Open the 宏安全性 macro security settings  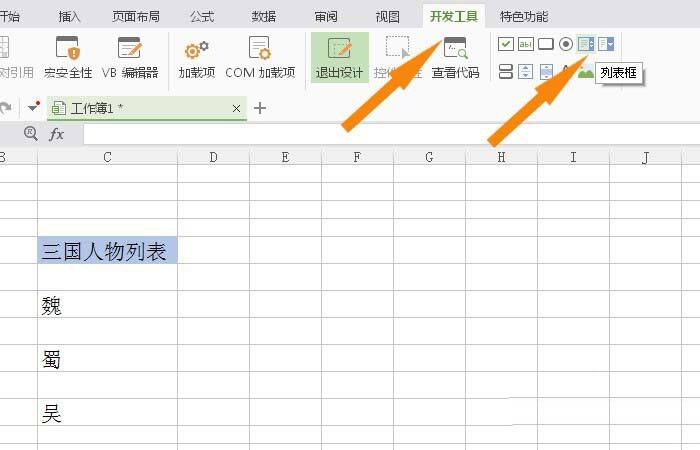pos(68,58)
